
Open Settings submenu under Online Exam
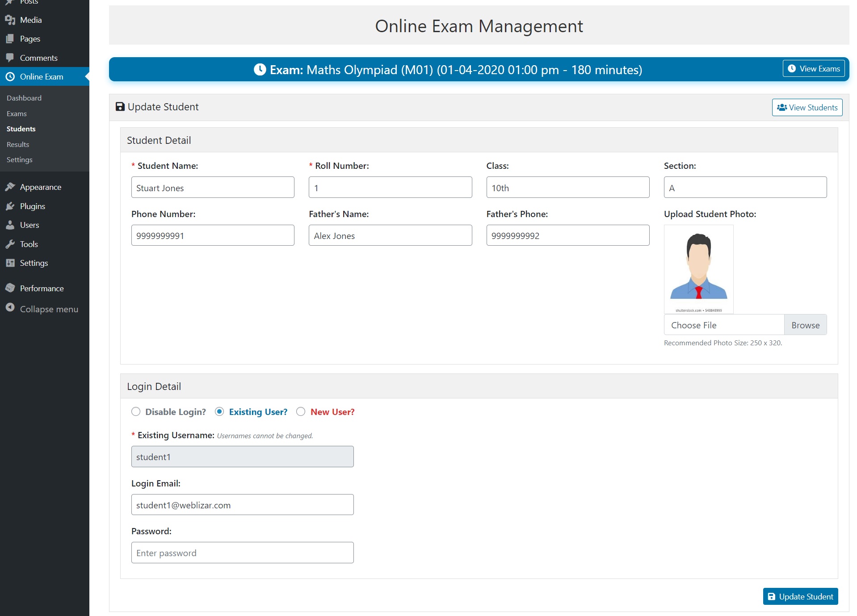click(20, 160)
